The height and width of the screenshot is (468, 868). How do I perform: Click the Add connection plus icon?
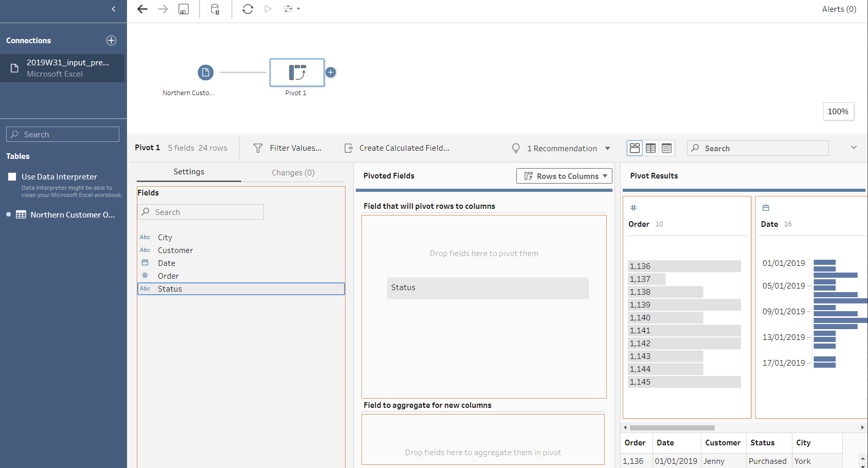(111, 41)
